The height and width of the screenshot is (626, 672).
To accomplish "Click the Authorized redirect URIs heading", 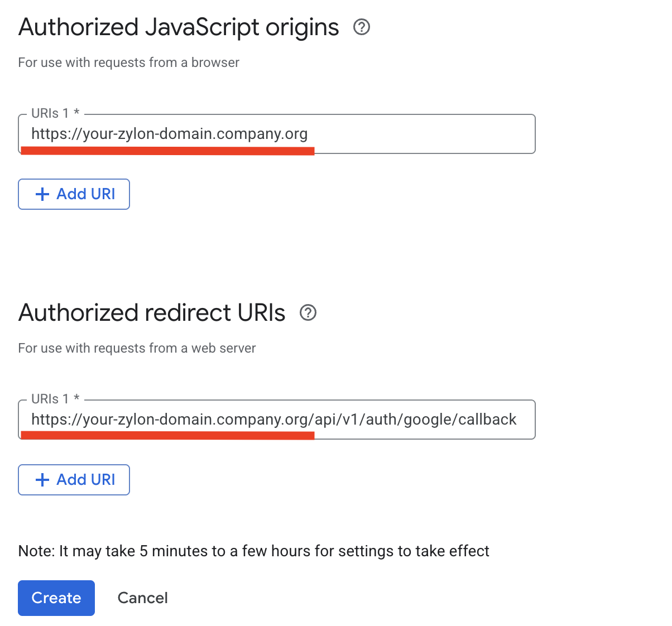I will coord(151,312).
